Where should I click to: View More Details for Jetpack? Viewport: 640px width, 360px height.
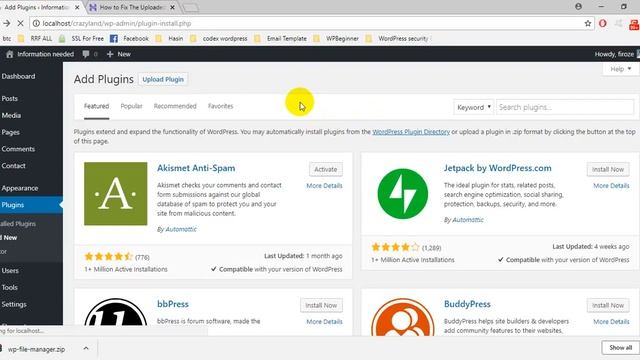click(611, 186)
